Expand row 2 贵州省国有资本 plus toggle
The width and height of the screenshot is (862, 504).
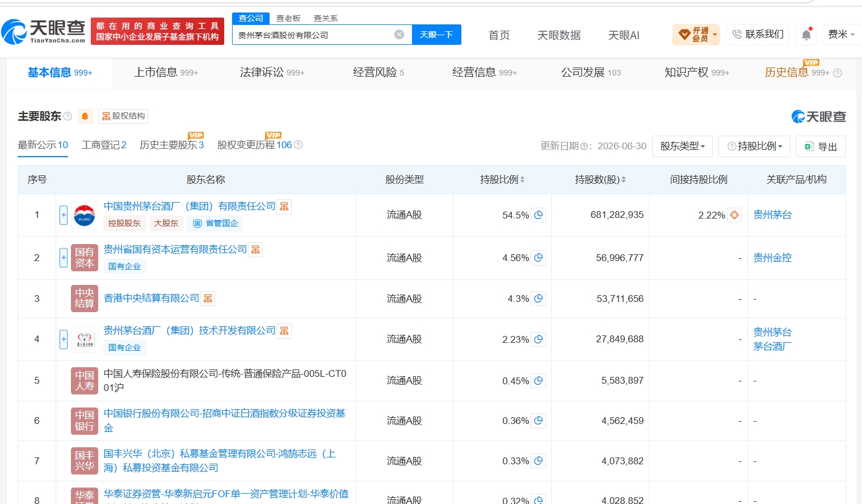[x=64, y=258]
